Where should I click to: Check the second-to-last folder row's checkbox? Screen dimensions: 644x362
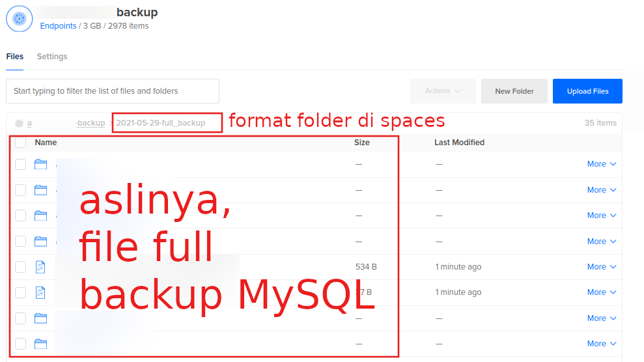pyautogui.click(x=21, y=318)
